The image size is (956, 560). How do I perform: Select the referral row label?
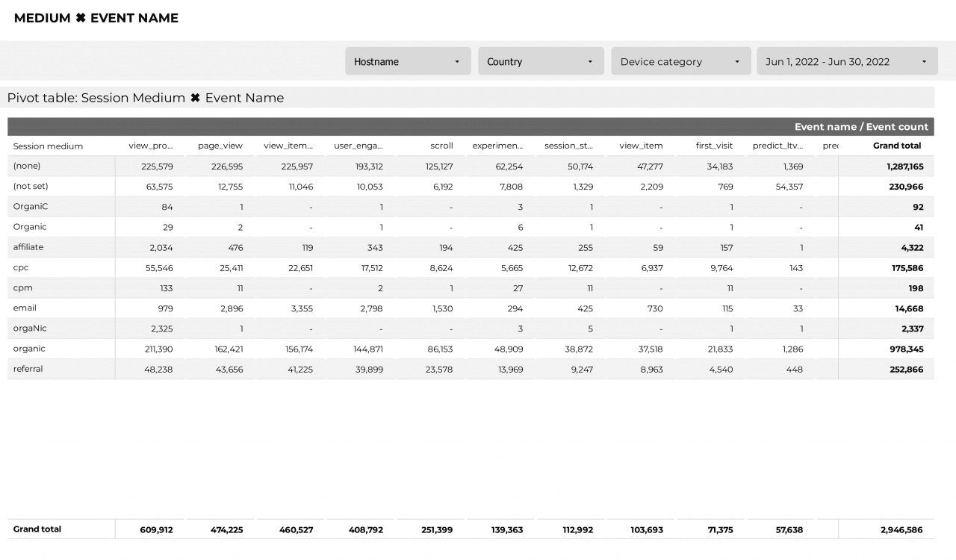pos(28,369)
